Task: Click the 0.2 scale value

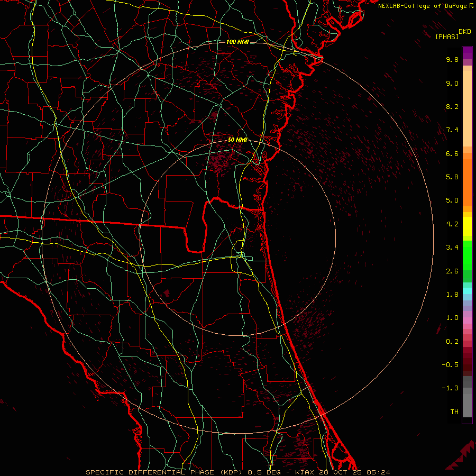Action: (x=452, y=342)
